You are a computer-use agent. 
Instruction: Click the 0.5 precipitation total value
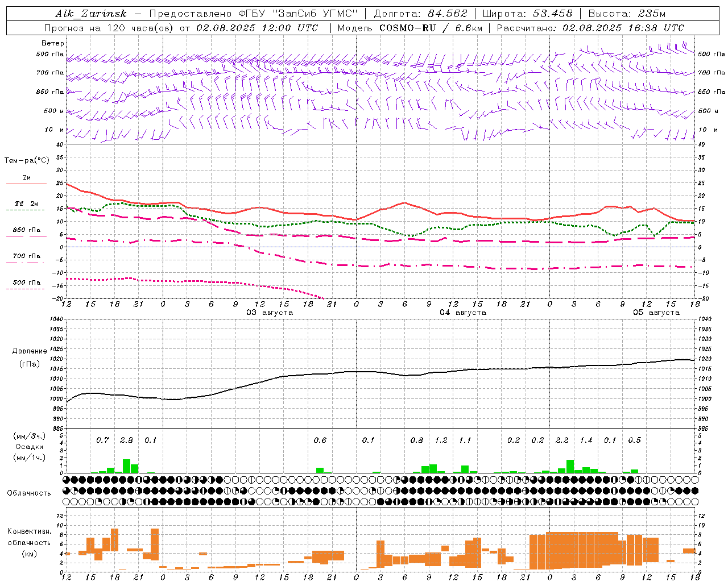pos(634,440)
